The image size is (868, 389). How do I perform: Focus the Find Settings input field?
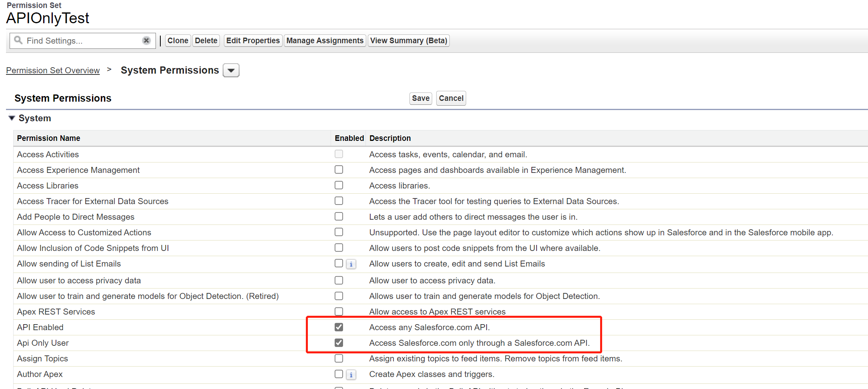(x=83, y=40)
